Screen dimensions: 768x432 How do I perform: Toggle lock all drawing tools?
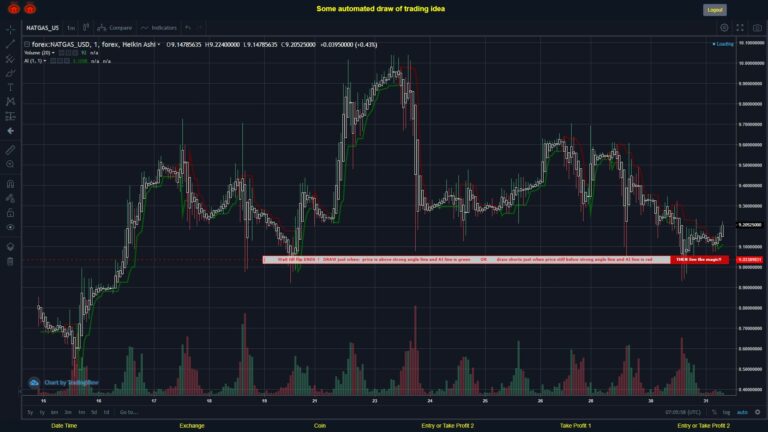tap(10, 213)
